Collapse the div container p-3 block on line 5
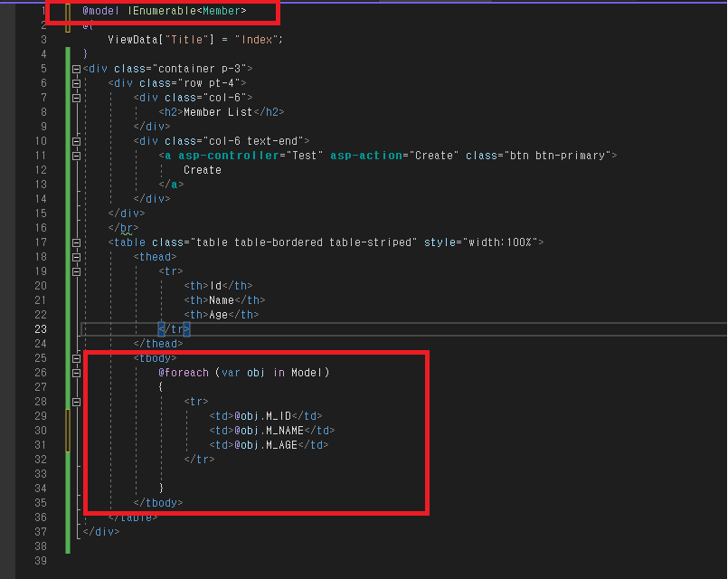This screenshot has height=579, width=728. point(77,69)
